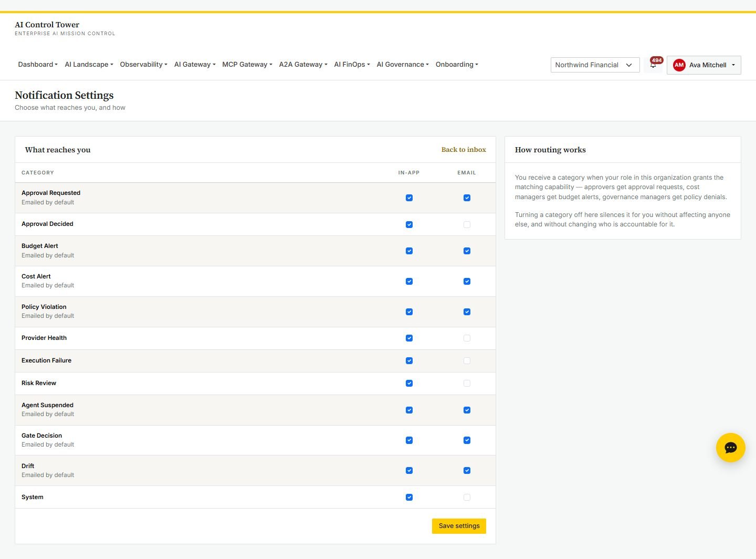Click the Gate Decision category label
Image resolution: width=756 pixels, height=559 pixels.
point(41,436)
